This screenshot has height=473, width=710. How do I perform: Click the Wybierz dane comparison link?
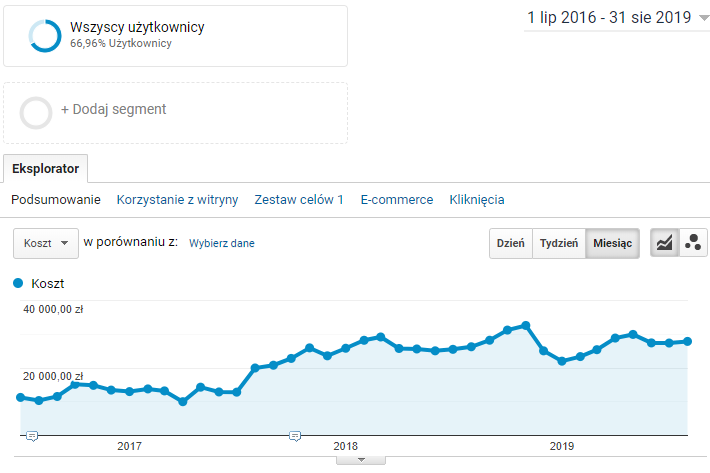point(221,243)
